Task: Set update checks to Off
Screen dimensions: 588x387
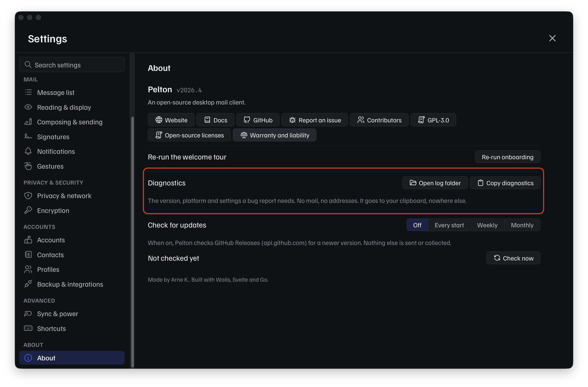Action: pos(417,225)
